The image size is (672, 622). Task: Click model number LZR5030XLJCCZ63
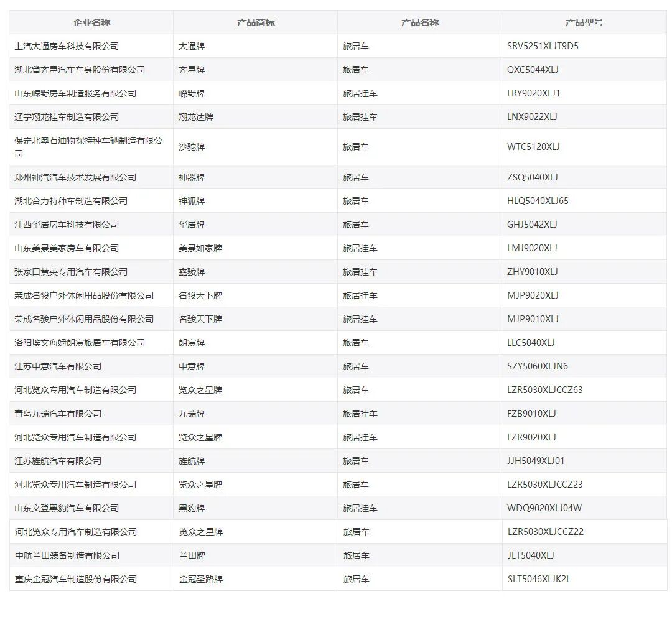(544, 389)
